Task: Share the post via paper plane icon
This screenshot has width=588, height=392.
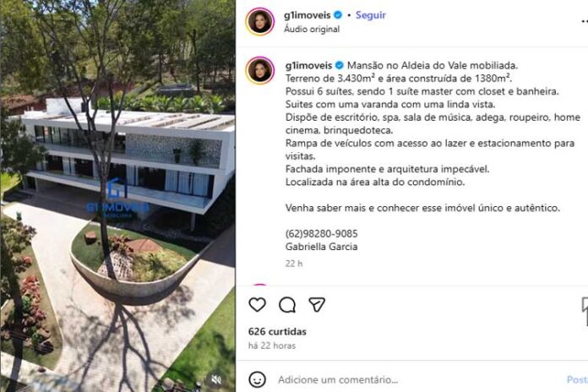Action: coord(317,305)
